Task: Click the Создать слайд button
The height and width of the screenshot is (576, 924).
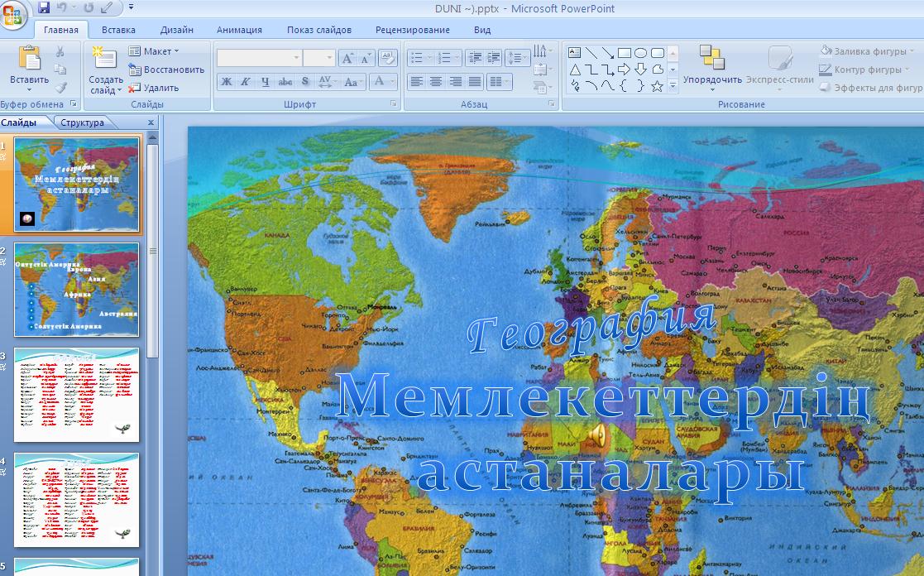Action: (x=106, y=70)
